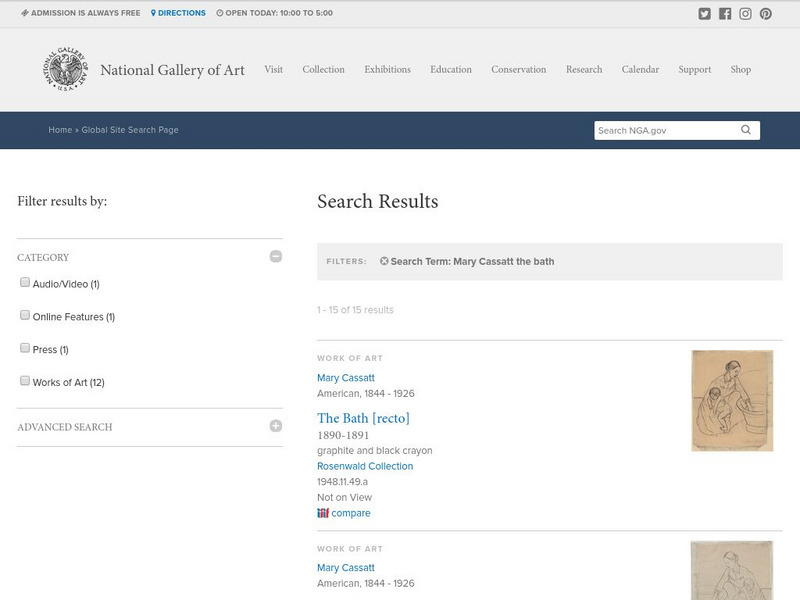Open the Support menu
Screen dimensions: 800x600
point(695,69)
